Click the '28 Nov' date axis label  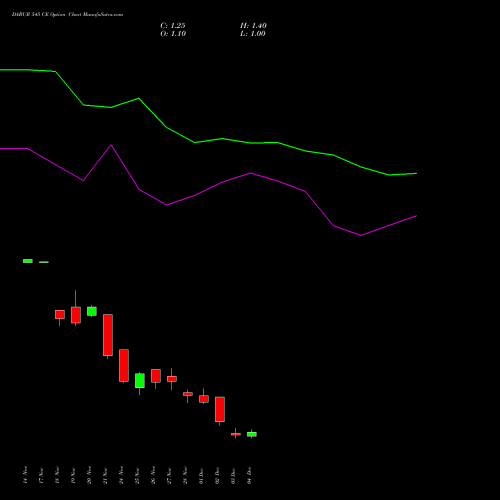185,475
